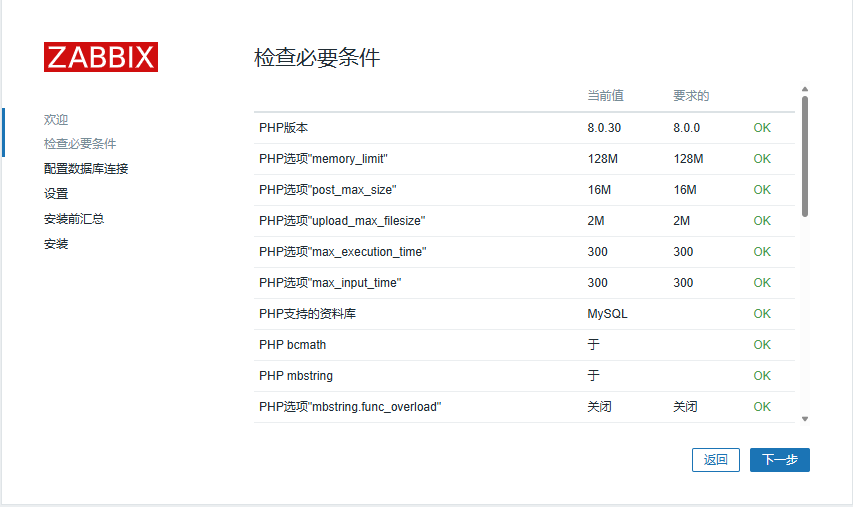Click the Next step (下一步) button
The width and height of the screenshot is (853, 507).
779,460
